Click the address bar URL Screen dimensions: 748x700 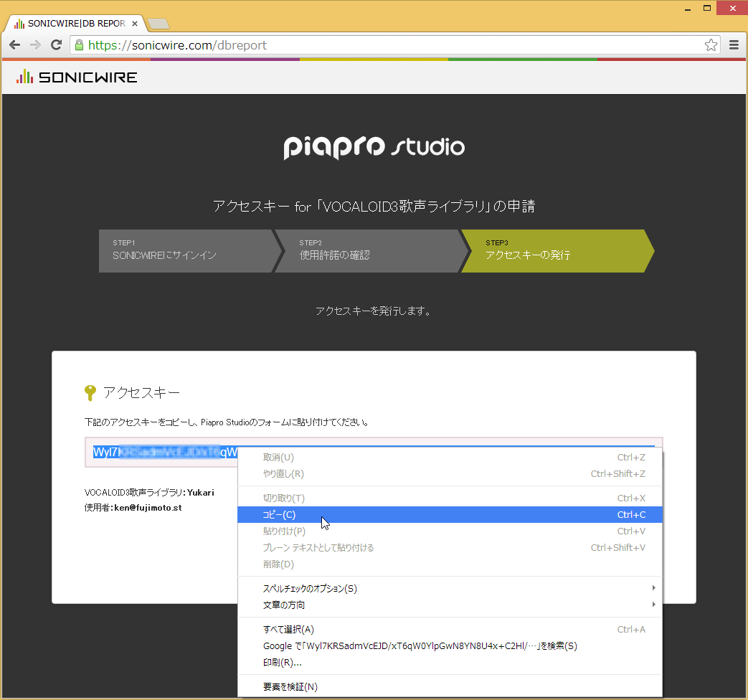(x=177, y=45)
